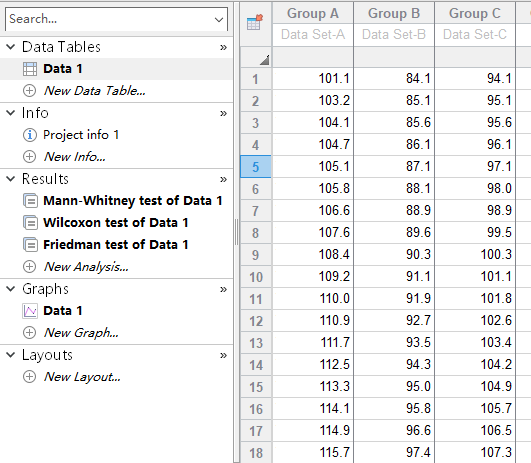Click the Project info 1 icon

pyautogui.click(x=29, y=135)
